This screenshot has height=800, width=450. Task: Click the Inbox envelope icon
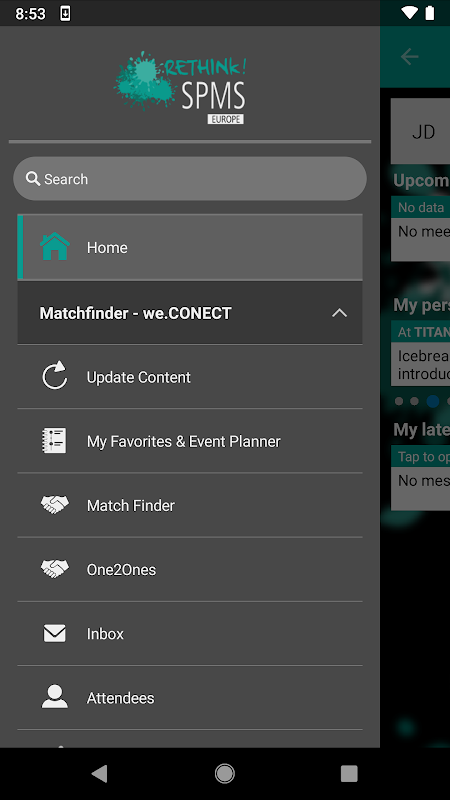tap(54, 633)
